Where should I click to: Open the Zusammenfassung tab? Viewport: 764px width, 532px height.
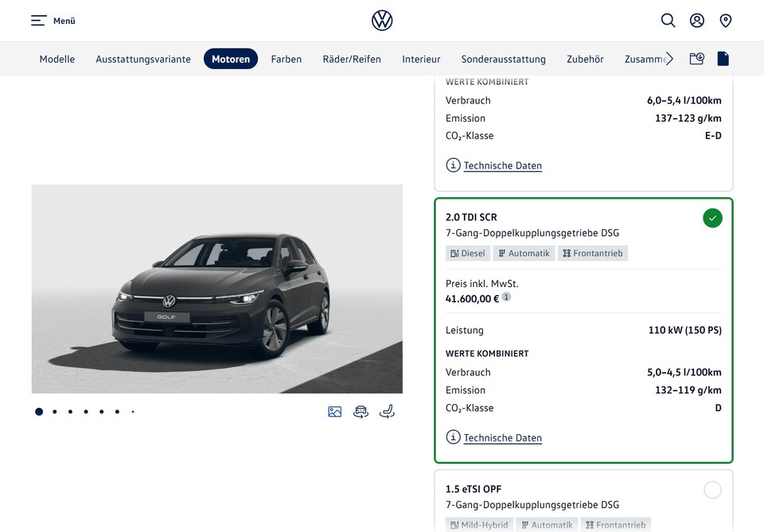[645, 59]
